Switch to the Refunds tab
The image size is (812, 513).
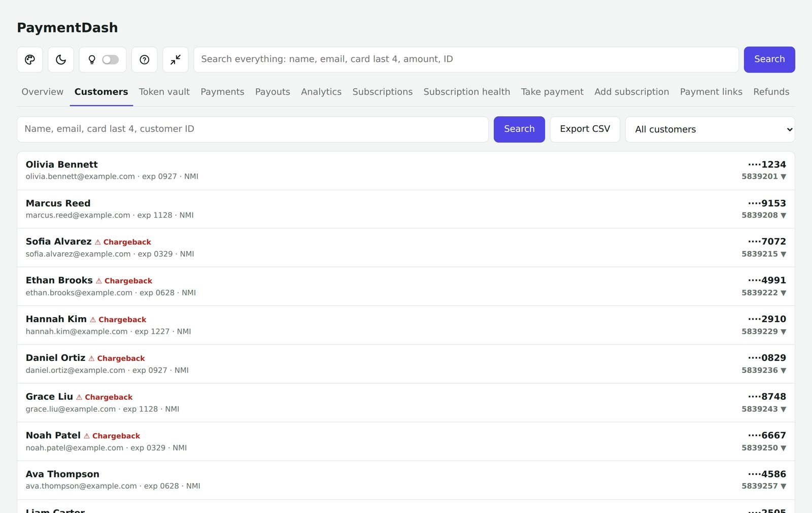click(771, 92)
